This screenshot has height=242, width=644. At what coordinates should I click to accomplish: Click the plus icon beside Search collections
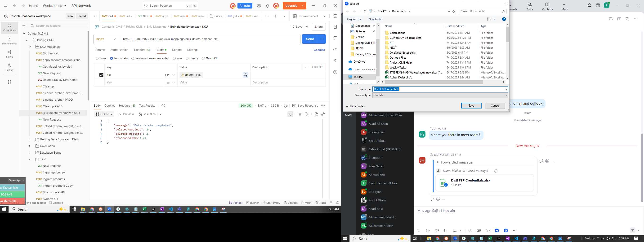(24, 26)
